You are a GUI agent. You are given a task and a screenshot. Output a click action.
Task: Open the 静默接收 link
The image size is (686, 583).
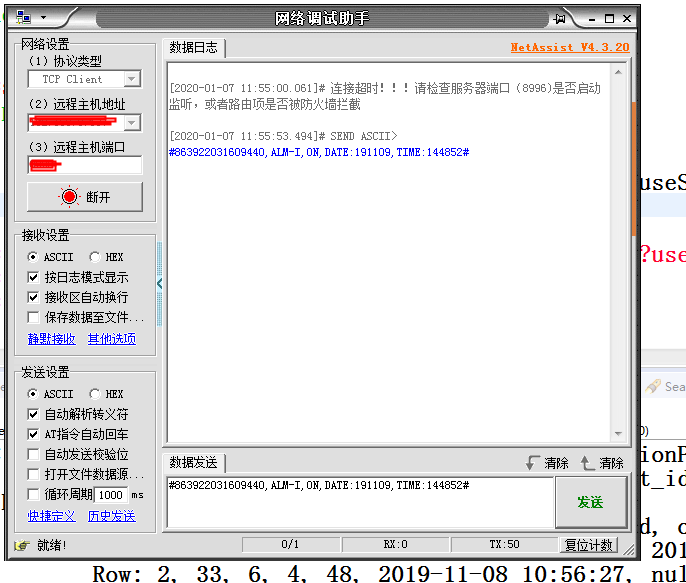(x=52, y=339)
